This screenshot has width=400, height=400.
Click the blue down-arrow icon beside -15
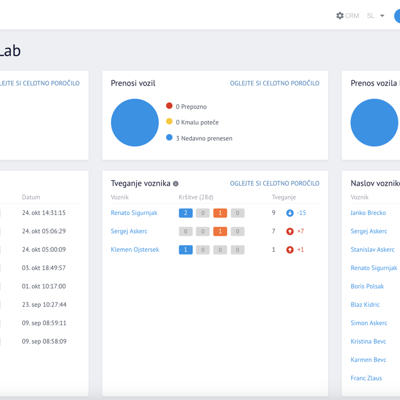pos(290,213)
